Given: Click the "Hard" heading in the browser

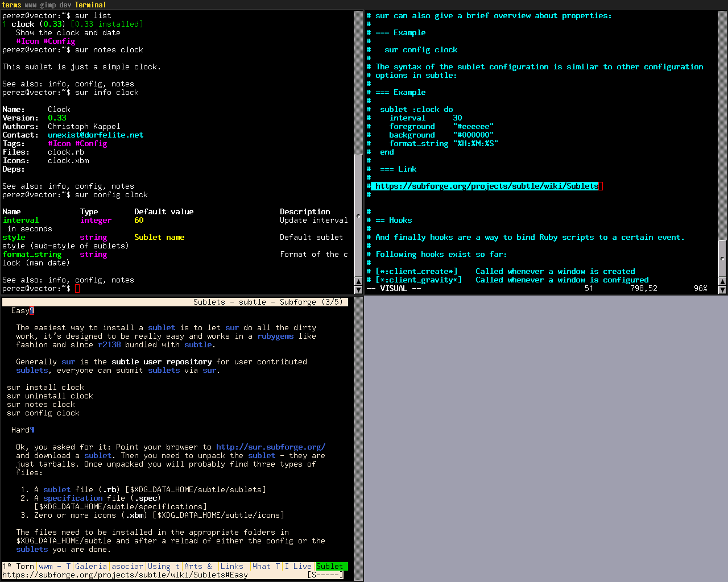Looking at the screenshot, I should coord(20,430).
